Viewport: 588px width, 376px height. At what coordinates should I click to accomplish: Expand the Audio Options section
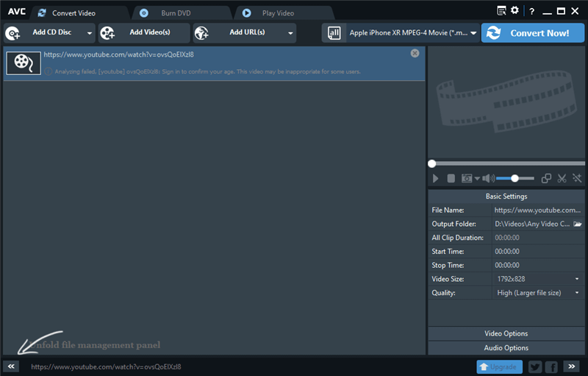[x=506, y=348]
